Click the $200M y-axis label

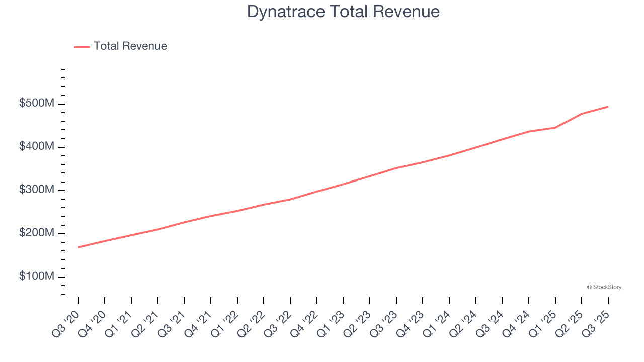click(36, 232)
